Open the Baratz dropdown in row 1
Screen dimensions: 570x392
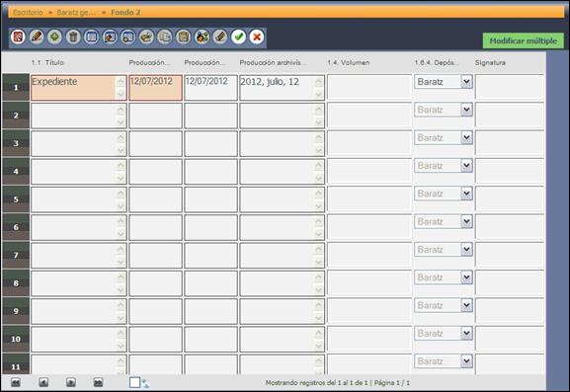click(x=466, y=81)
